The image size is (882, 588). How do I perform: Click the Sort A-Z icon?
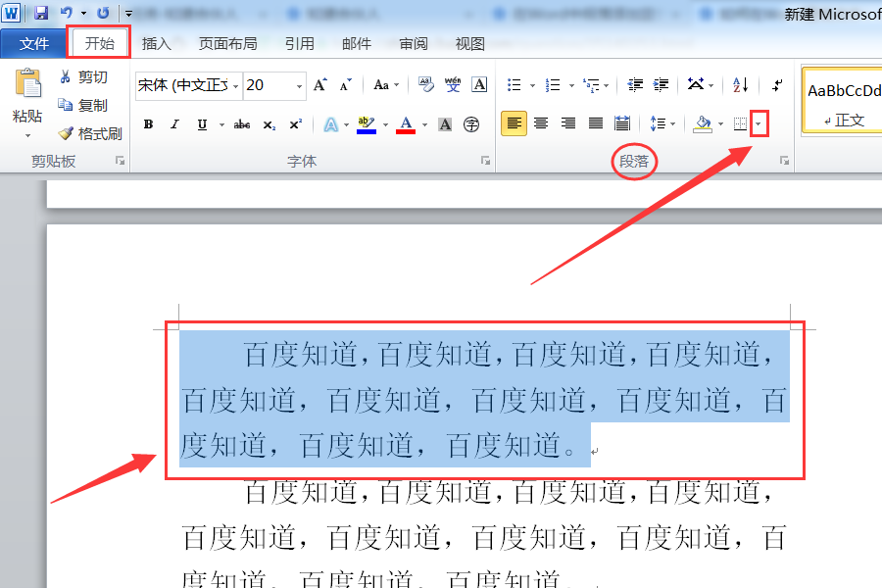click(x=740, y=85)
